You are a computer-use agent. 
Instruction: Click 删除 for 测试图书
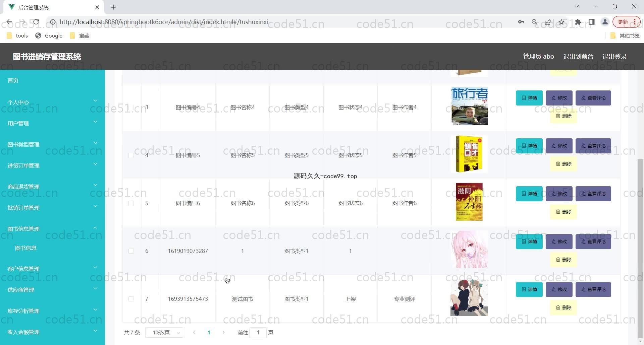click(563, 307)
